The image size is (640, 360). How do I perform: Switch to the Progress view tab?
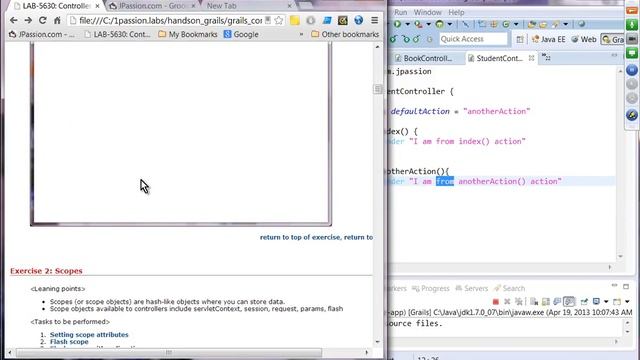point(431,288)
